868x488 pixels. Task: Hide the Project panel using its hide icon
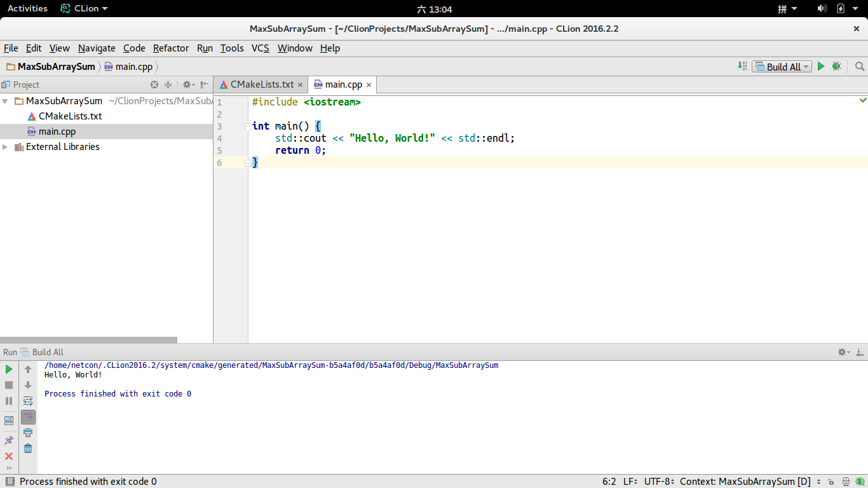[x=204, y=85]
